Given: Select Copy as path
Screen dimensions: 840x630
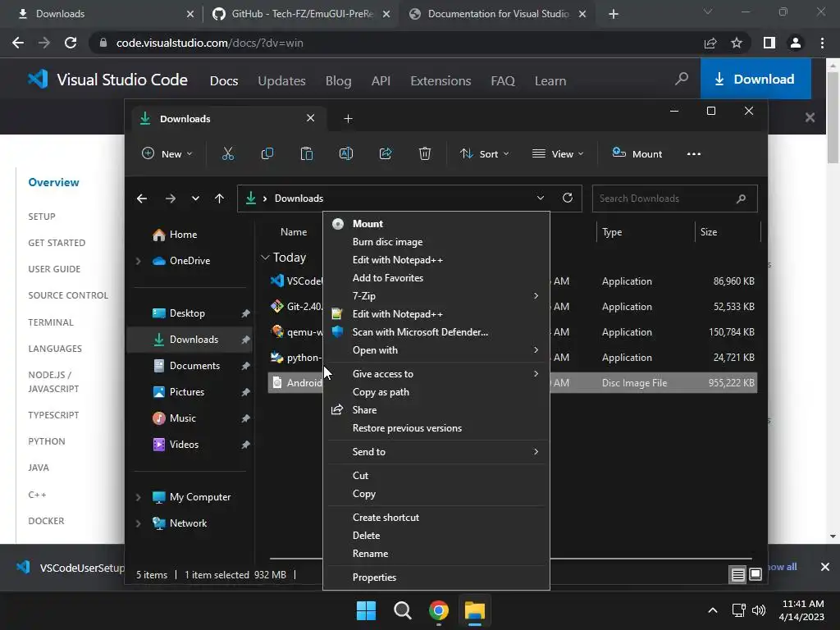Looking at the screenshot, I should [x=436, y=392].
